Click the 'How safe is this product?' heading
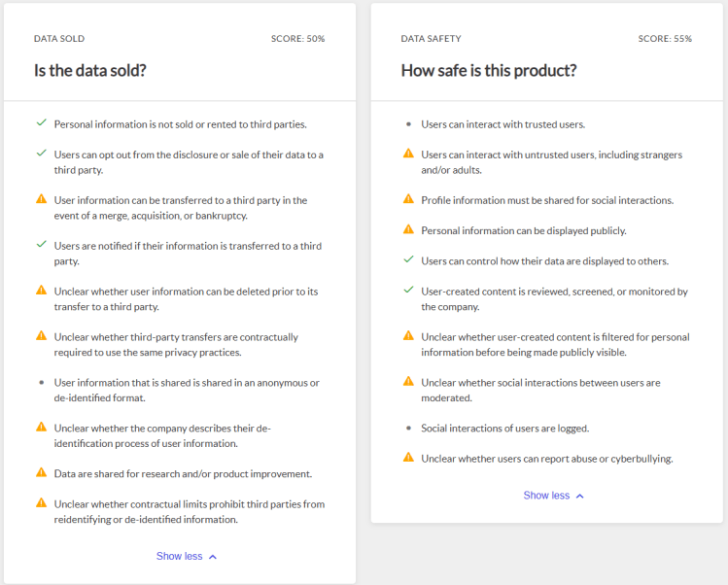 [489, 71]
